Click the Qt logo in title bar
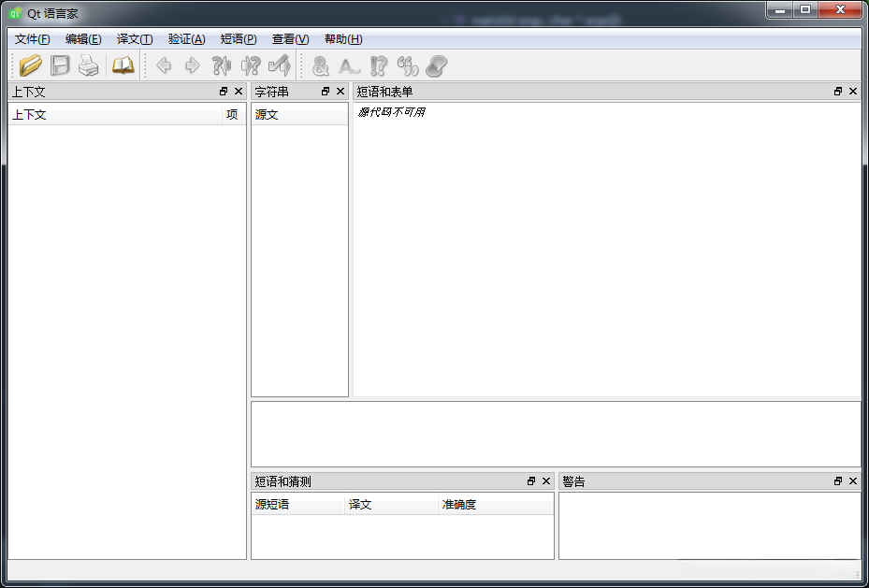This screenshot has height=588, width=869. [16, 13]
